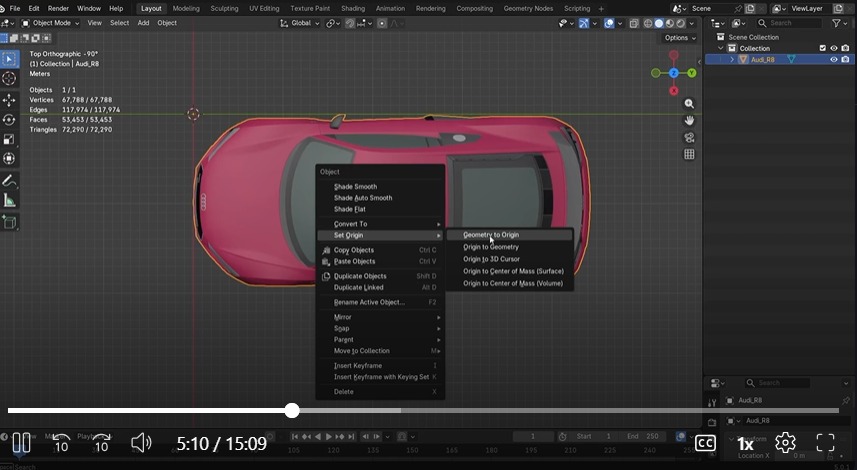Toggle snapping magnet
Image resolution: width=857 pixels, height=470 pixels.
[350, 24]
